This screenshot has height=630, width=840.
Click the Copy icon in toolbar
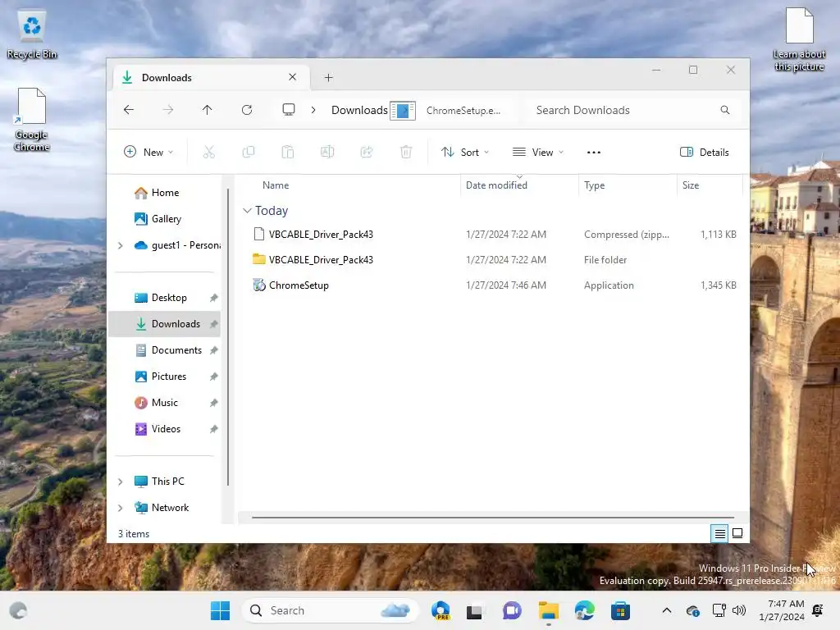click(248, 152)
